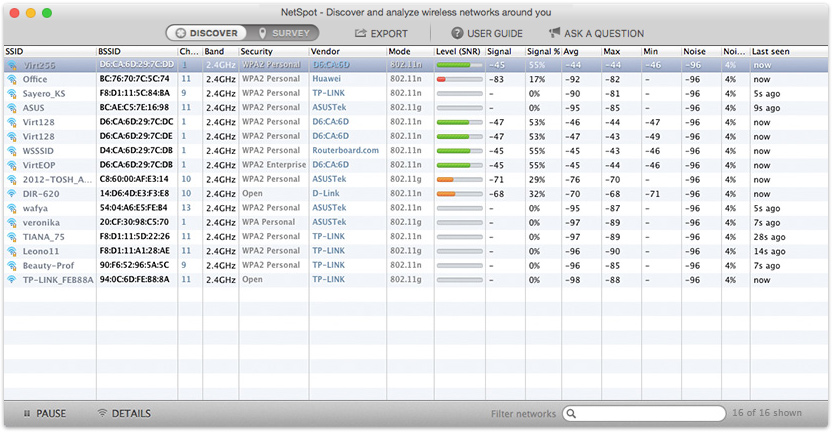Click the Huawei vendor link
Screen dimensions: 832x432
pos(326,79)
